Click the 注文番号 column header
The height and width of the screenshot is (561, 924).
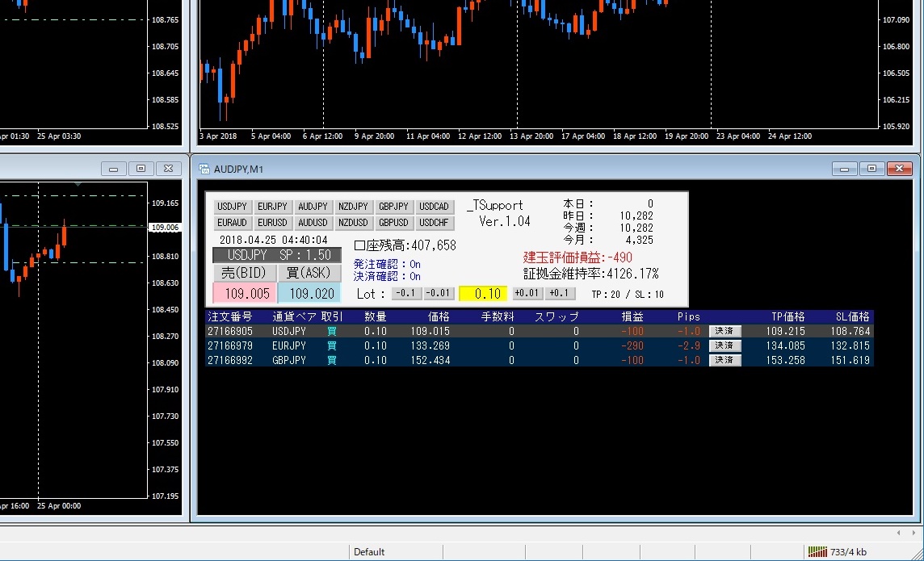pyautogui.click(x=230, y=316)
